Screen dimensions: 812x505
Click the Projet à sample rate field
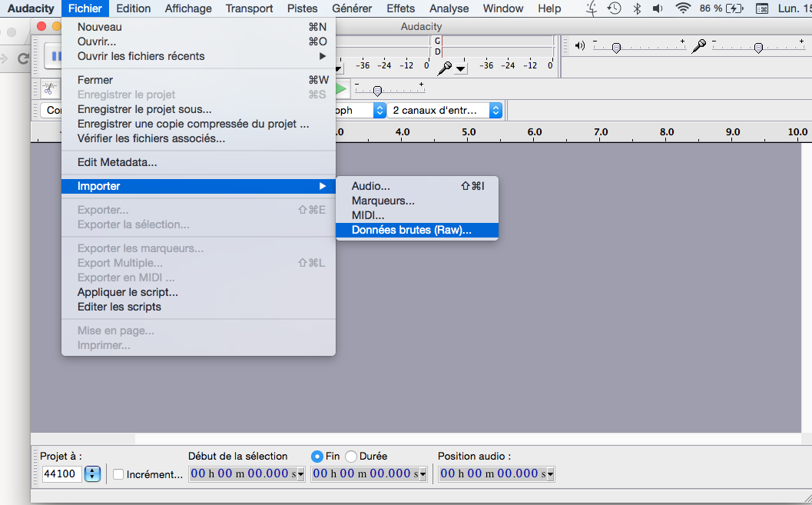[61, 473]
